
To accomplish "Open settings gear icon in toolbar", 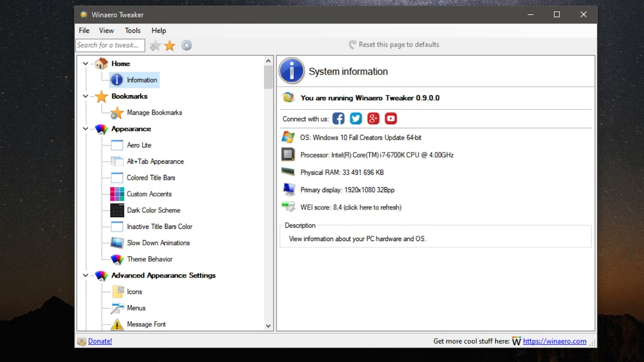I will pyautogui.click(x=187, y=46).
